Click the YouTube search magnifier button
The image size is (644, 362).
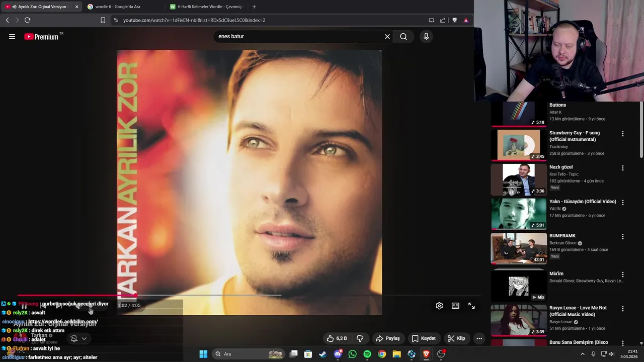[404, 37]
